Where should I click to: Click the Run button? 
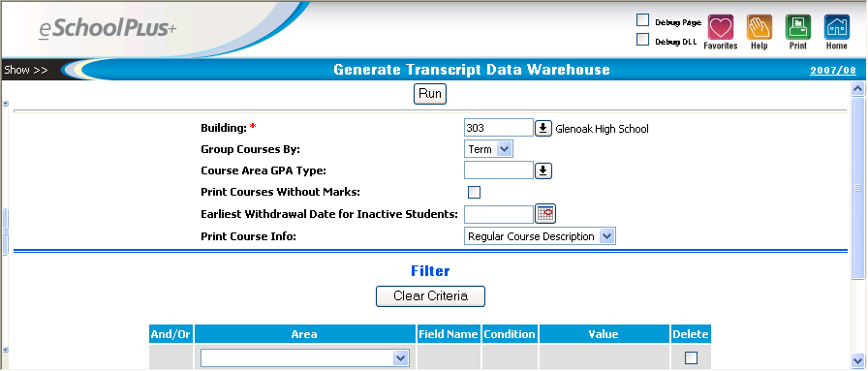(430, 94)
